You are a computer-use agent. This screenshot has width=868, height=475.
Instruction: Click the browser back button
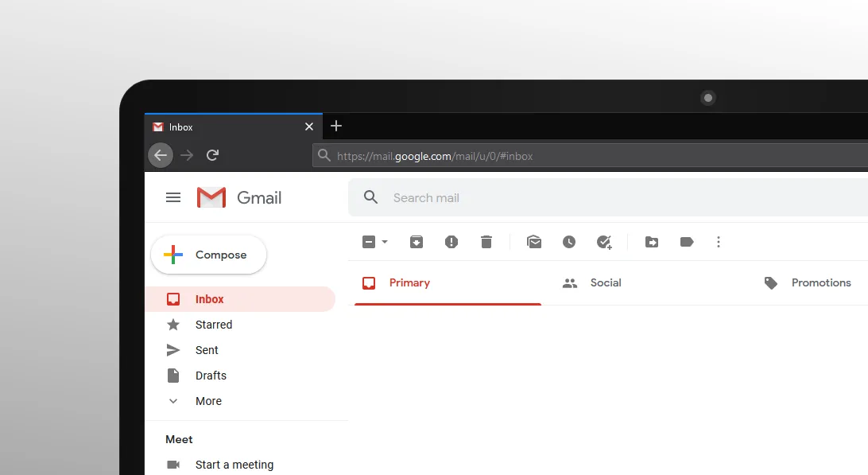pos(161,155)
